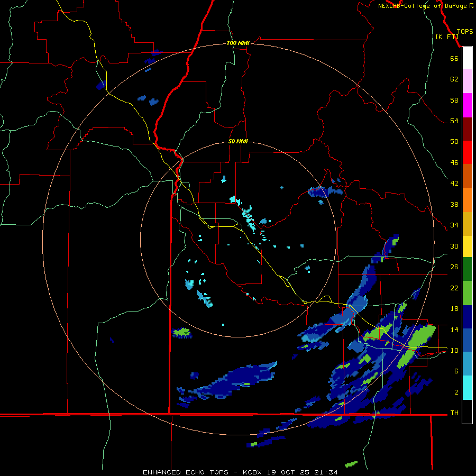476x476 pixels.
Task: Click the '38' legend value
Action: [454, 205]
